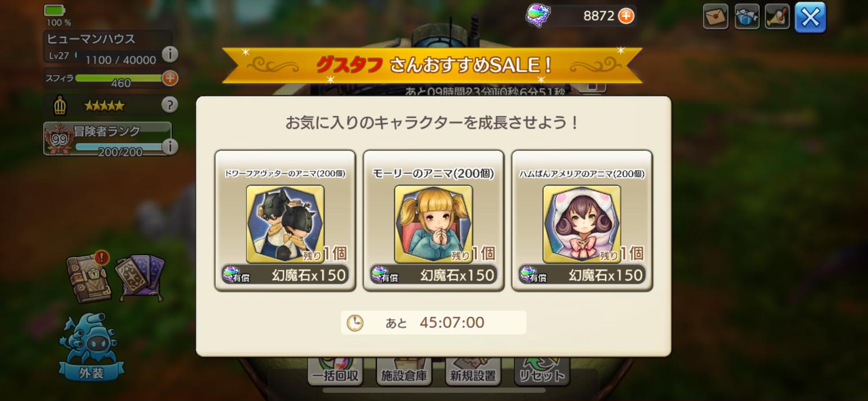
Task: Show 冒険者ランク info icon
Action: tap(169, 147)
